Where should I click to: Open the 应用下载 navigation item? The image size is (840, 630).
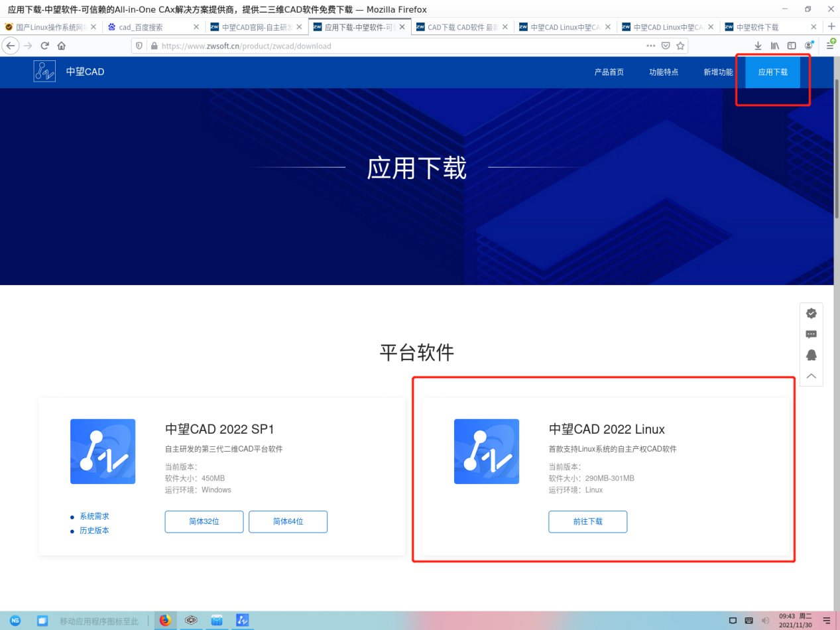click(773, 72)
